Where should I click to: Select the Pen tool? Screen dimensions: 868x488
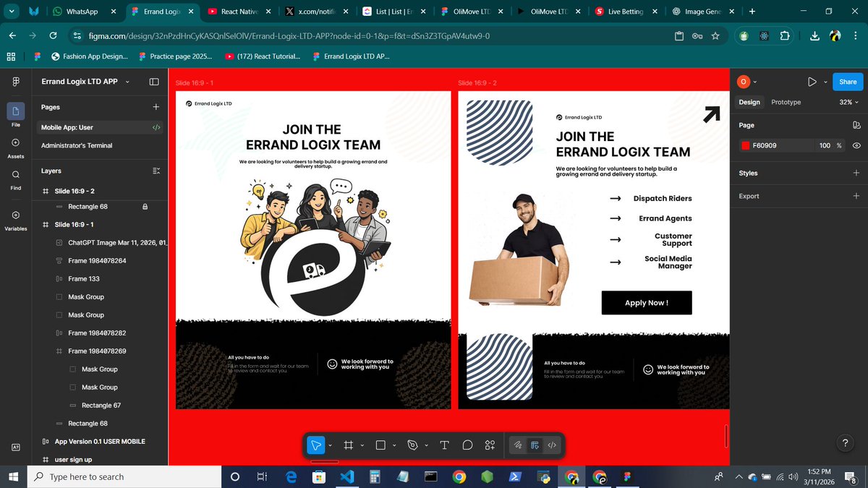click(x=413, y=445)
